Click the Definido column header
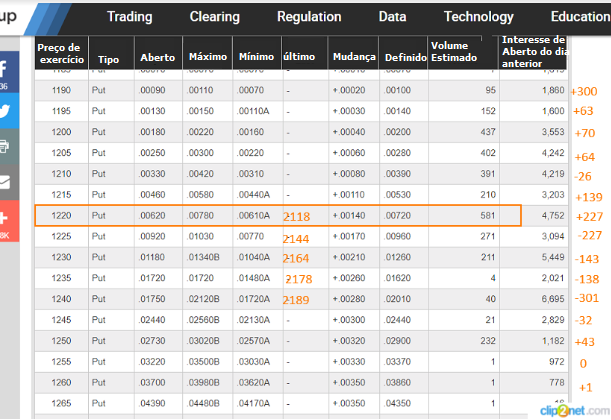Viewport: 611px width, 420px height. pos(405,59)
